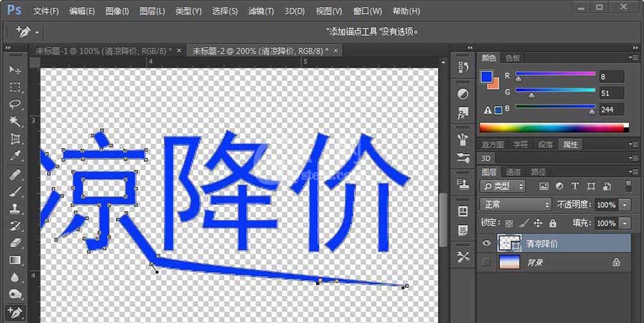644x323 pixels.
Task: Close the 未标题-2 document tab
Action: [x=336, y=51]
